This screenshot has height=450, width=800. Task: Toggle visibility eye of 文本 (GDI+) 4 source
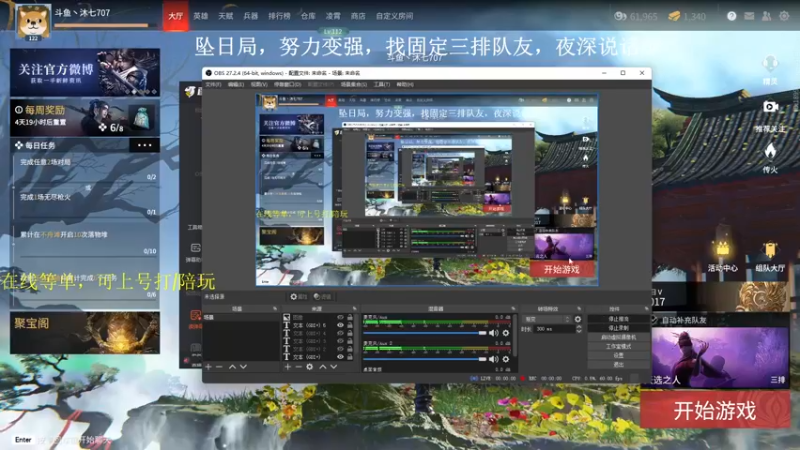click(x=340, y=333)
